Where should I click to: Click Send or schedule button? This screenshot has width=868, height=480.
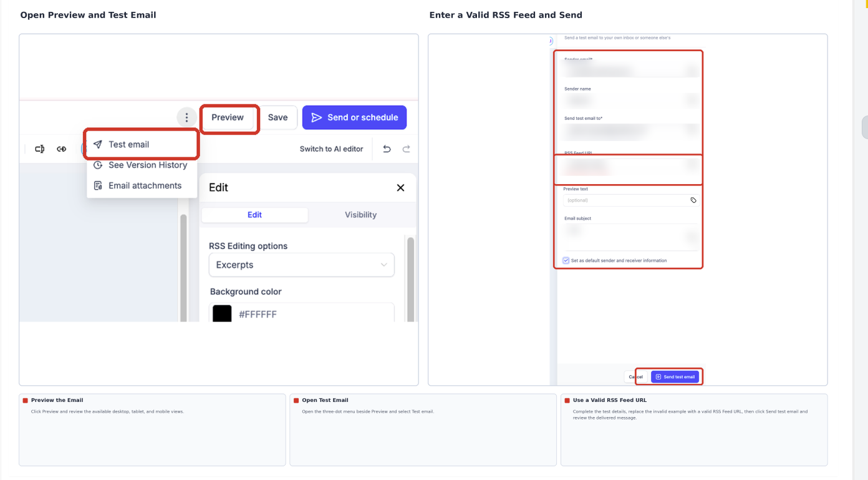(355, 117)
